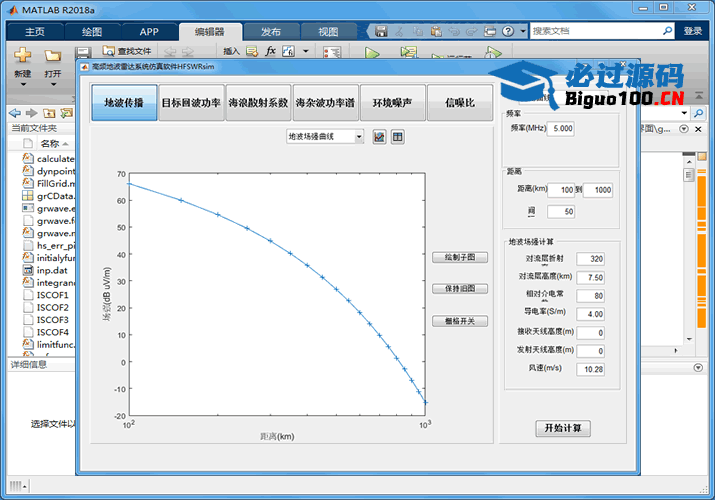Click the search magnifier in documentation box
Screen dimensions: 715x500
[x=667, y=31]
